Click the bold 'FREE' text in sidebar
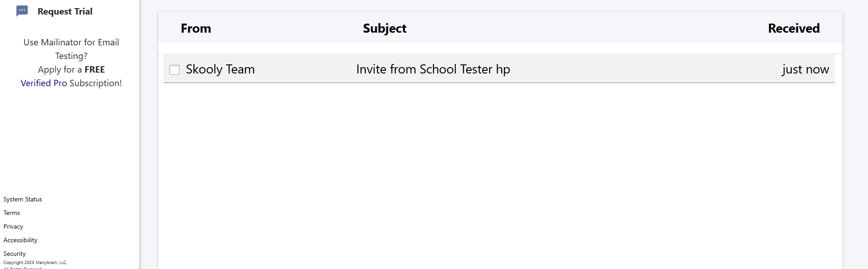868x269 pixels. [95, 69]
